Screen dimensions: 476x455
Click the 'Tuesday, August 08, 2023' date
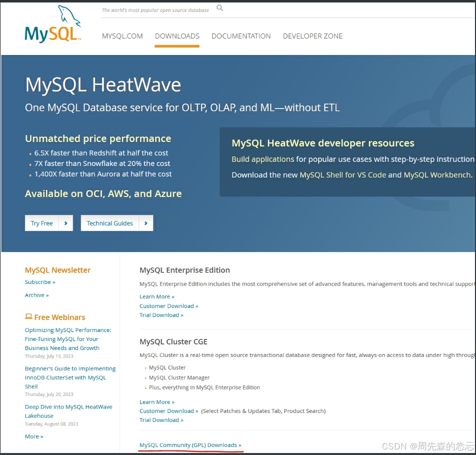(x=52, y=424)
